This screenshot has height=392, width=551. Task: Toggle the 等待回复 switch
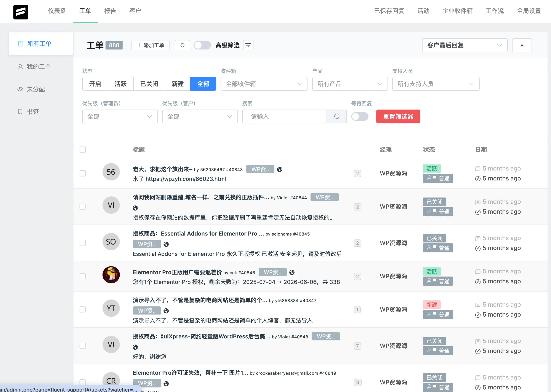[360, 117]
